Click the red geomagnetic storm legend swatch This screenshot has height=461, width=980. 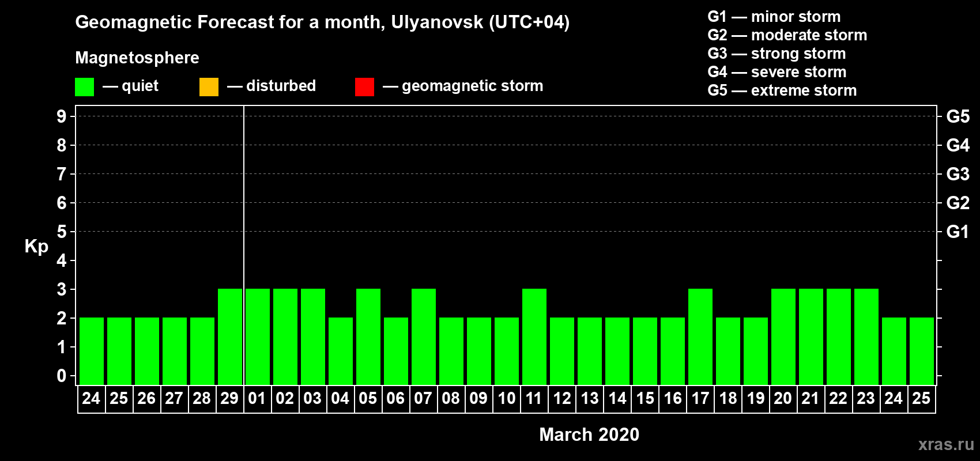[364, 87]
